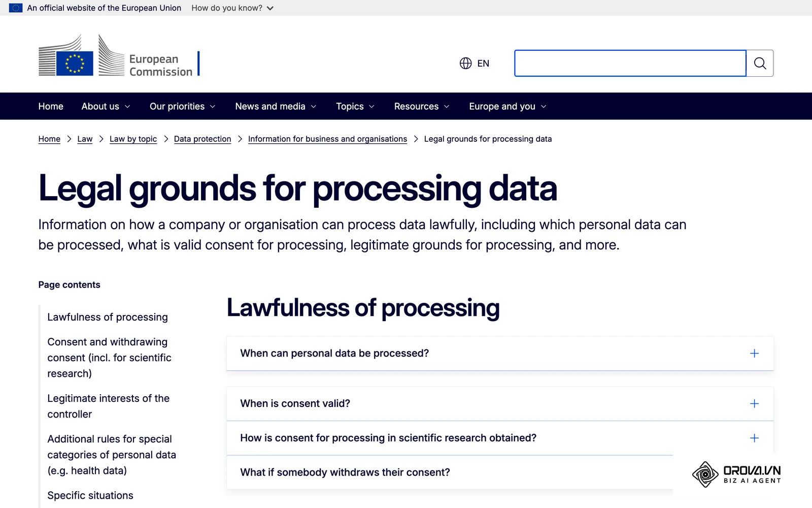This screenshot has width=812, height=508.
Task: Open language selector globe EN
Action: pos(475,63)
